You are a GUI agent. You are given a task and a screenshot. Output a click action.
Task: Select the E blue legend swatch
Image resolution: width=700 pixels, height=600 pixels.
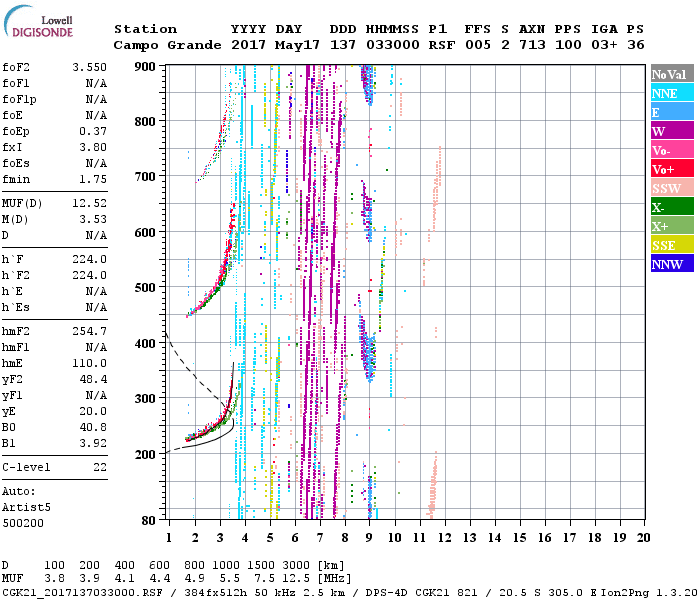point(672,112)
